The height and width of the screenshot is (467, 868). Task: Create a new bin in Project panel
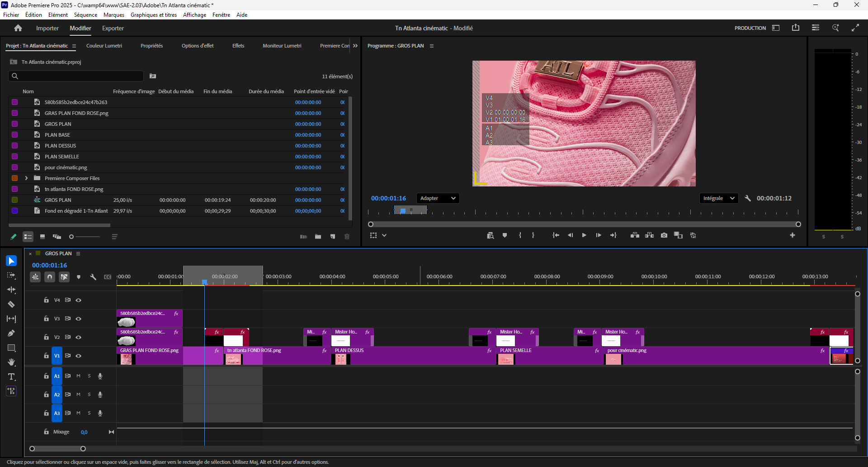point(318,237)
